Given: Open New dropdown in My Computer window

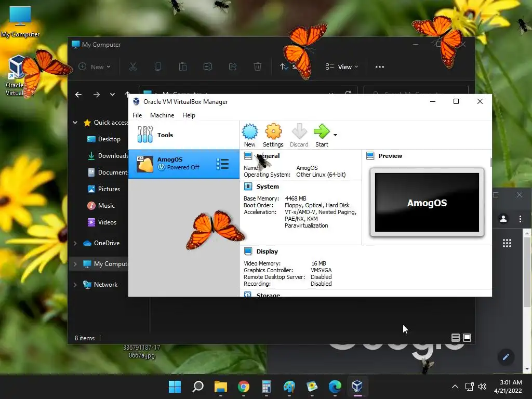Looking at the screenshot, I should click(95, 67).
